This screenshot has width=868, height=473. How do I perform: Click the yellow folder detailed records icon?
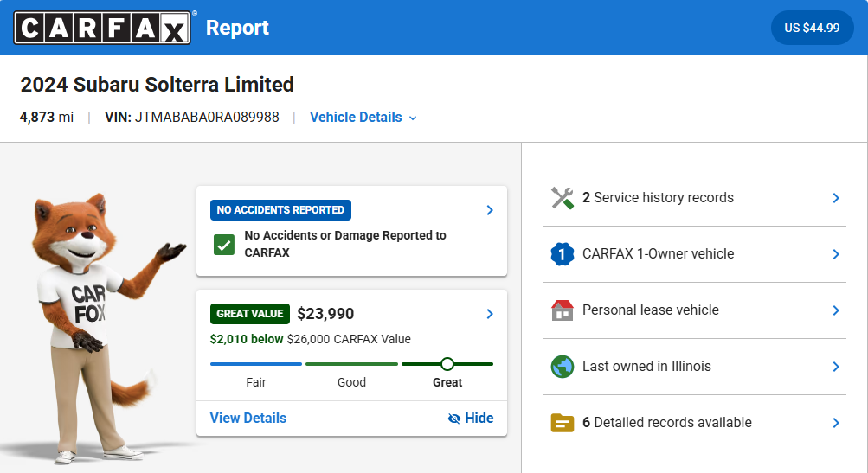[563, 423]
